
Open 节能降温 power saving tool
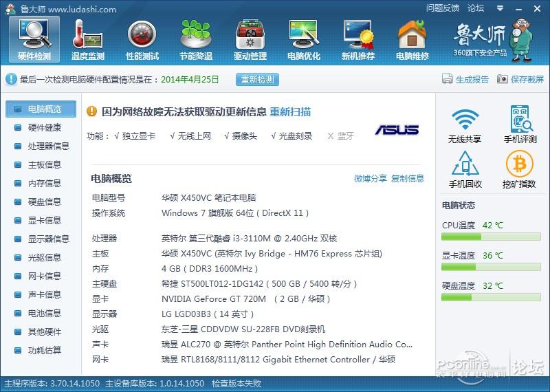point(196,39)
